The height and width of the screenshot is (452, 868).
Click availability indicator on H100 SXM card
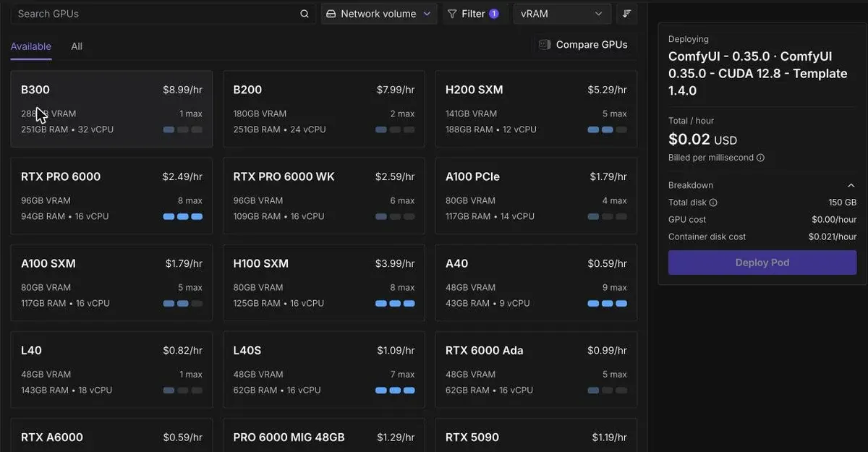pos(395,303)
